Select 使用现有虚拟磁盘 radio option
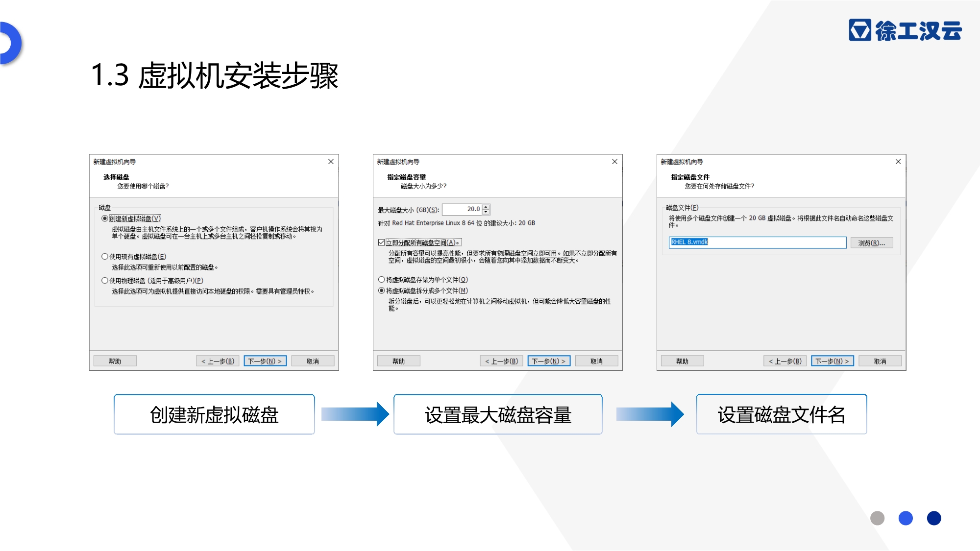This screenshot has height=551, width=980. (x=105, y=256)
